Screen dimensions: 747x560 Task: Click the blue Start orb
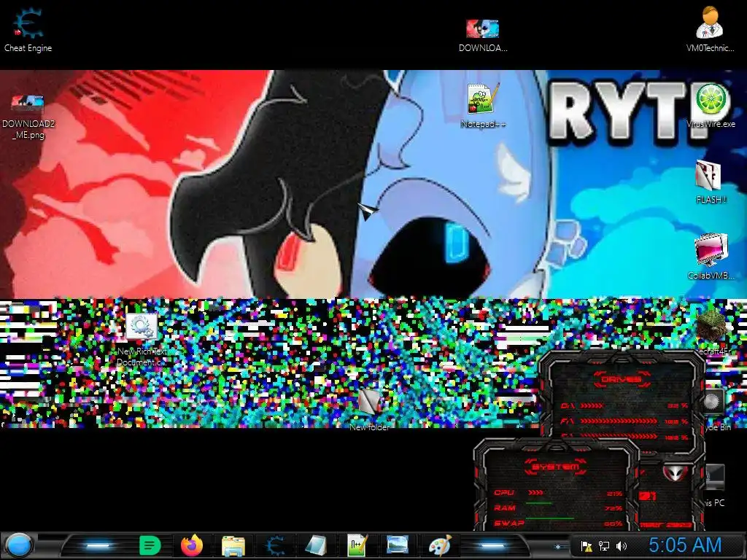(x=19, y=545)
